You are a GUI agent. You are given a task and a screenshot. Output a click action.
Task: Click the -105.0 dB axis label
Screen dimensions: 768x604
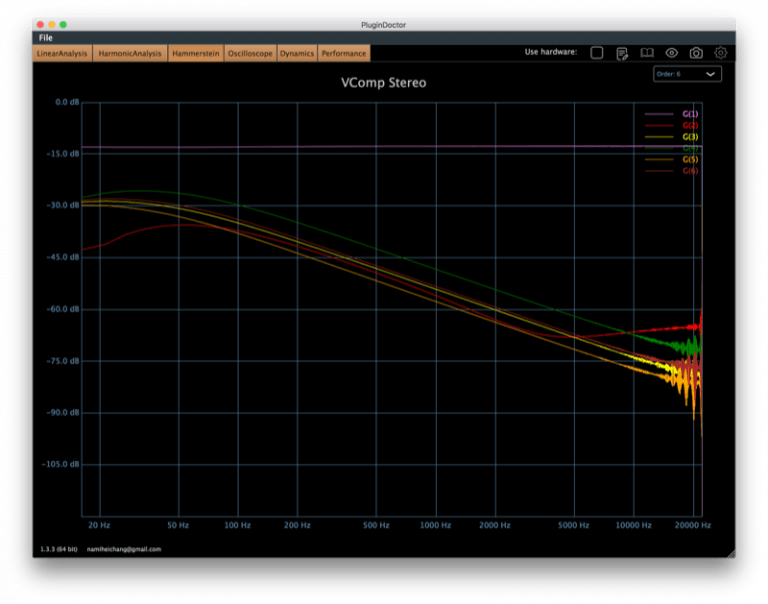click(61, 464)
